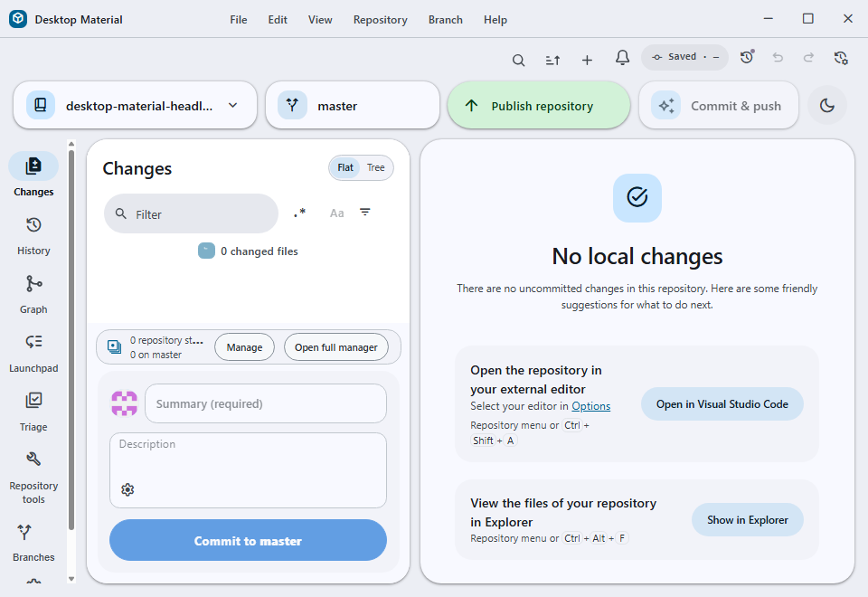This screenshot has height=597, width=868.
Task: Click the sidebar scrollbar down arrow
Action: pyautogui.click(x=71, y=579)
